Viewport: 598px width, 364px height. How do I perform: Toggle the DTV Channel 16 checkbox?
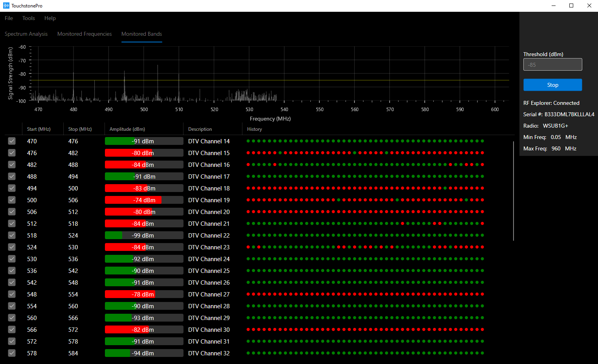tap(12, 165)
